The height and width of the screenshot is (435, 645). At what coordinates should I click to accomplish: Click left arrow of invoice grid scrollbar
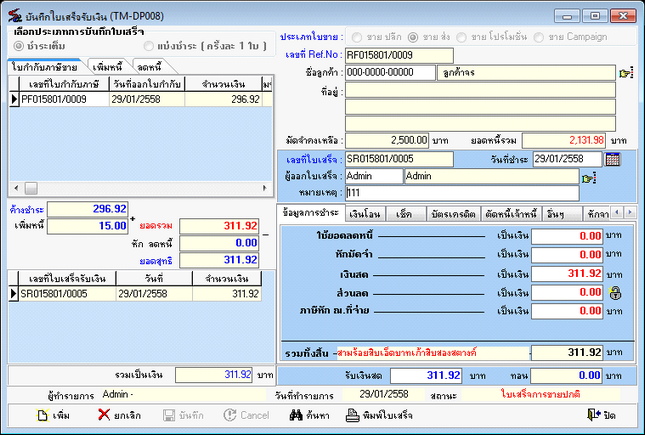click(x=16, y=188)
